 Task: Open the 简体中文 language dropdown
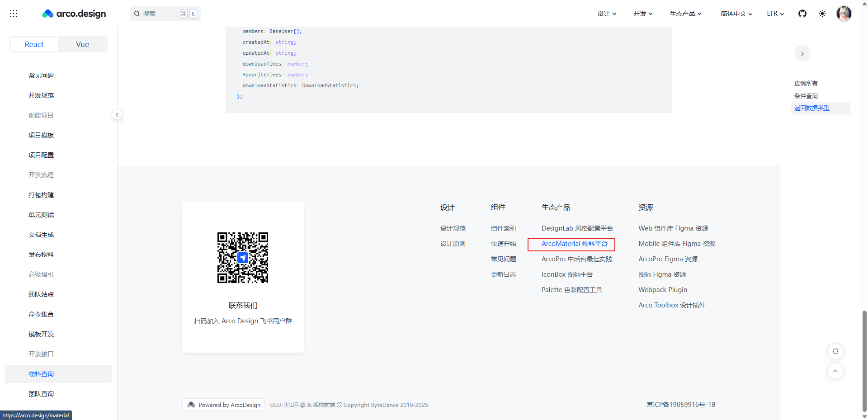[736, 14]
